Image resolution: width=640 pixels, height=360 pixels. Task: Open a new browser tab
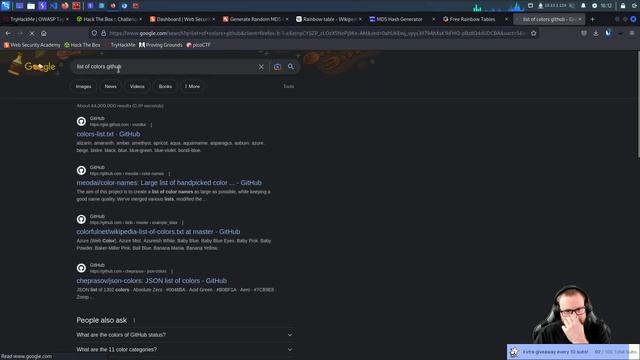click(x=592, y=19)
